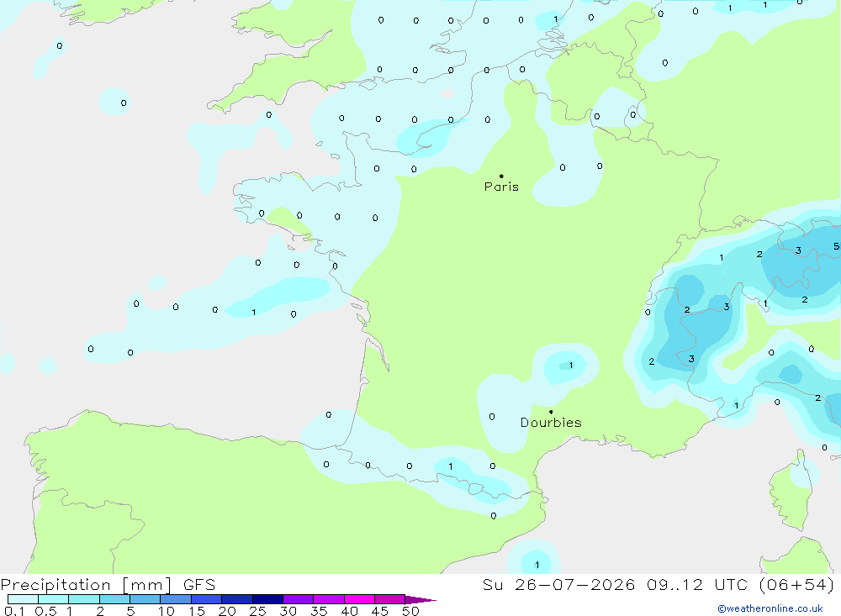Screen dimensions: 841x616
Task: Click the purple 30 mm legend swatch
Action: [x=298, y=599]
